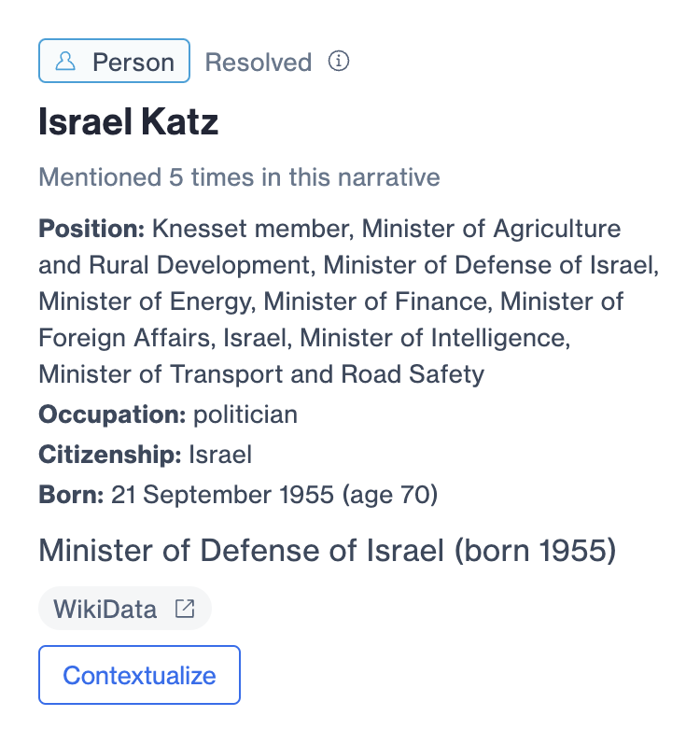Viewport: 700px width, 744px height.
Task: Click the bold Citizenship label
Action: pos(110,455)
